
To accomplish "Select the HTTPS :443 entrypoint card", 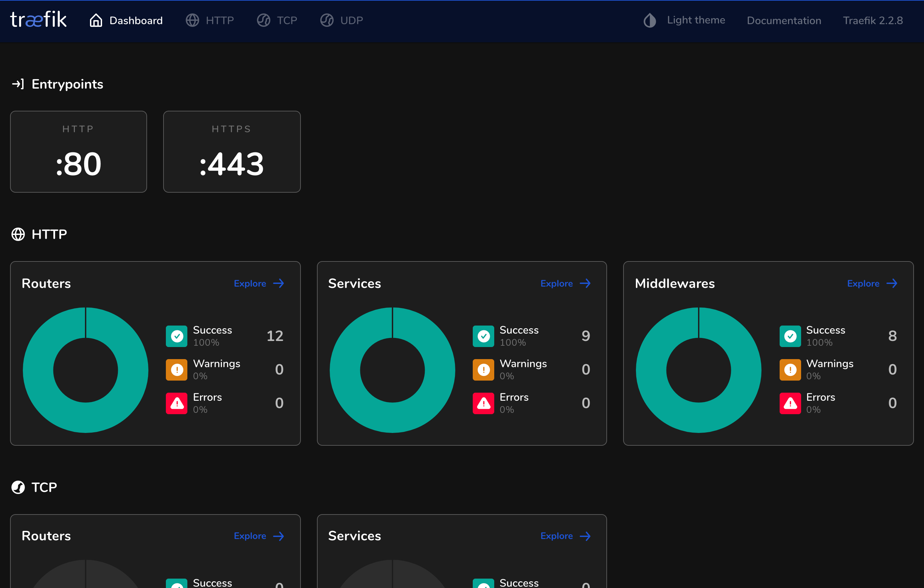I will 232,151.
